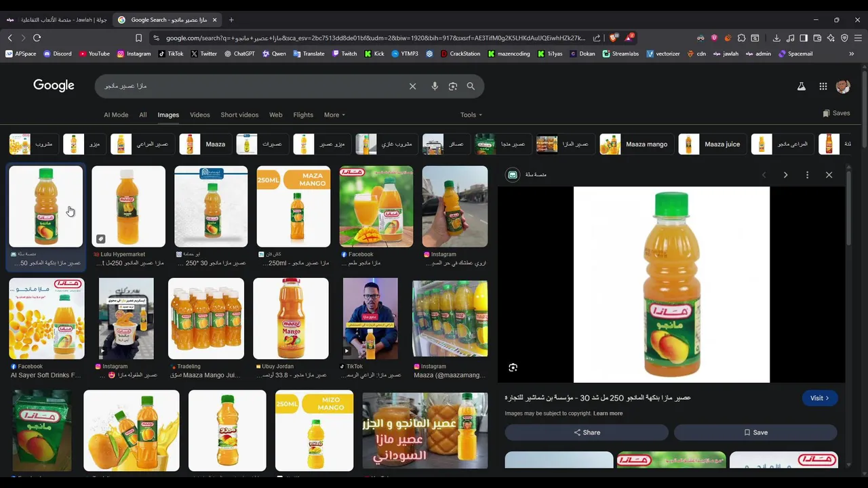The height and width of the screenshot is (488, 868).
Task: Clear the Google search box text
Action: (412, 86)
